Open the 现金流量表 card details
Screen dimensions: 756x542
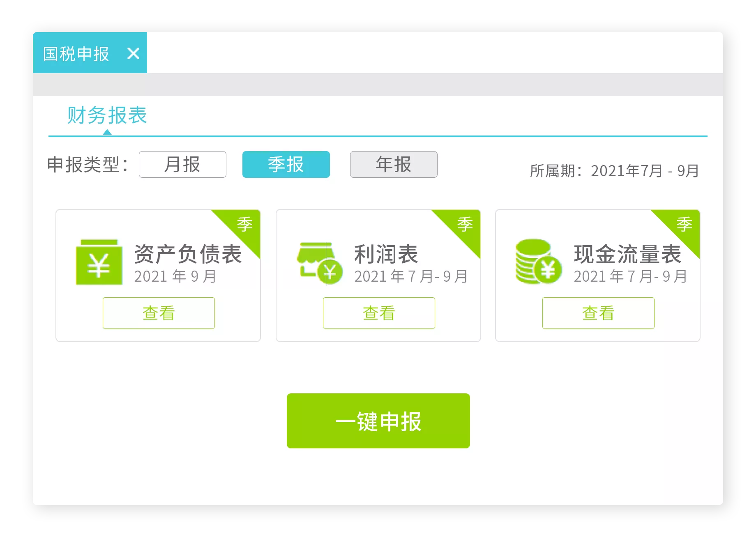point(598,275)
